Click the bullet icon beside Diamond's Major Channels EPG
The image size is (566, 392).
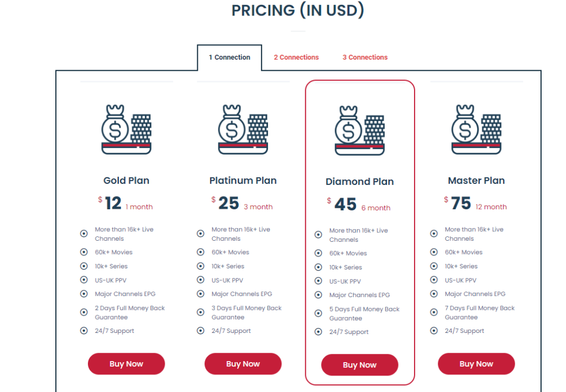click(318, 295)
